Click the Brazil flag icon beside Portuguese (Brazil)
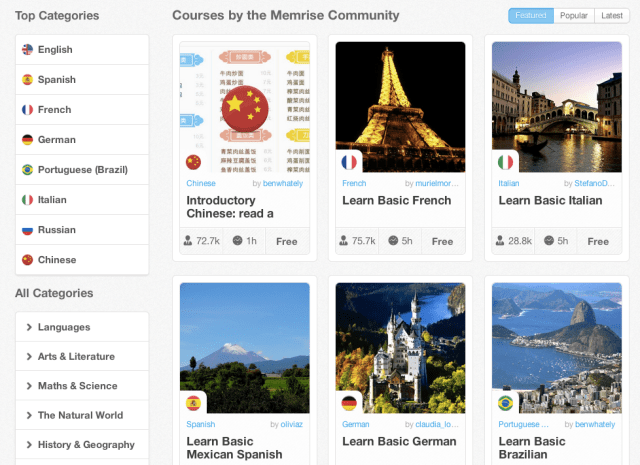 tap(27, 169)
